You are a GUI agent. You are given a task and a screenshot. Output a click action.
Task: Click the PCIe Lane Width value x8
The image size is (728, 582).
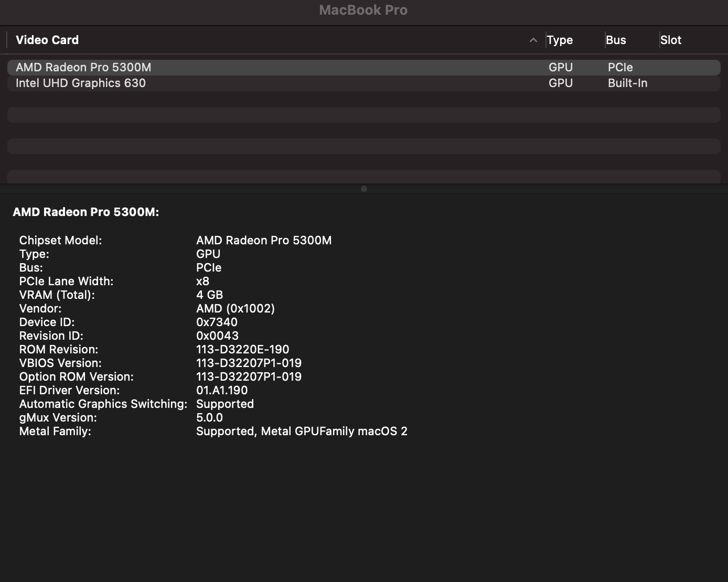(x=202, y=281)
